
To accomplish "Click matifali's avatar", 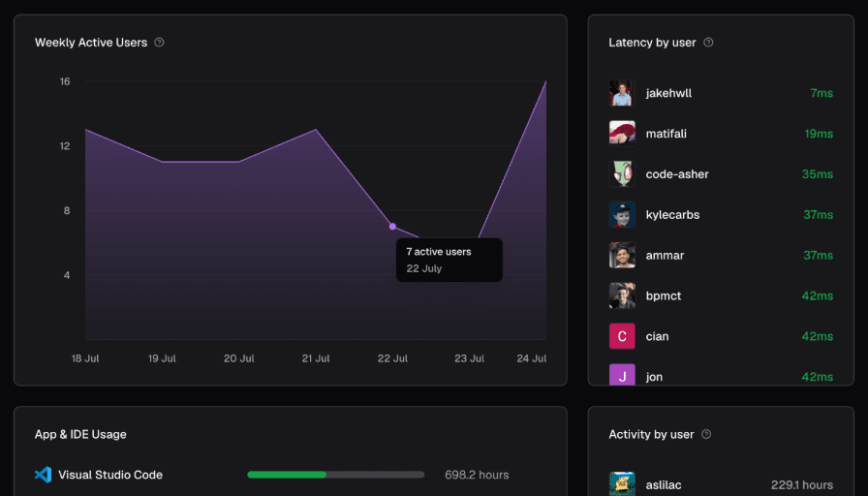I will 622,134.
